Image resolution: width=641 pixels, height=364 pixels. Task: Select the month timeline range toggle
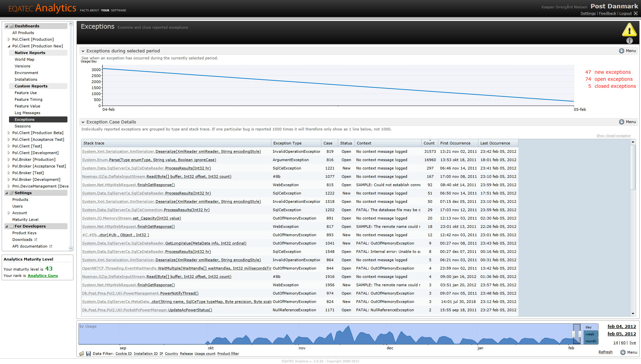point(591,341)
